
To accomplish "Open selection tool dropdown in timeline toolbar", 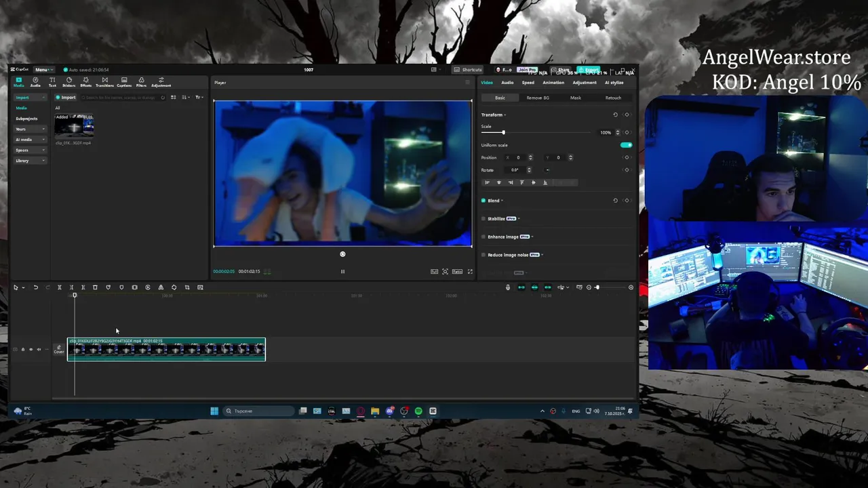I will pyautogui.click(x=23, y=287).
